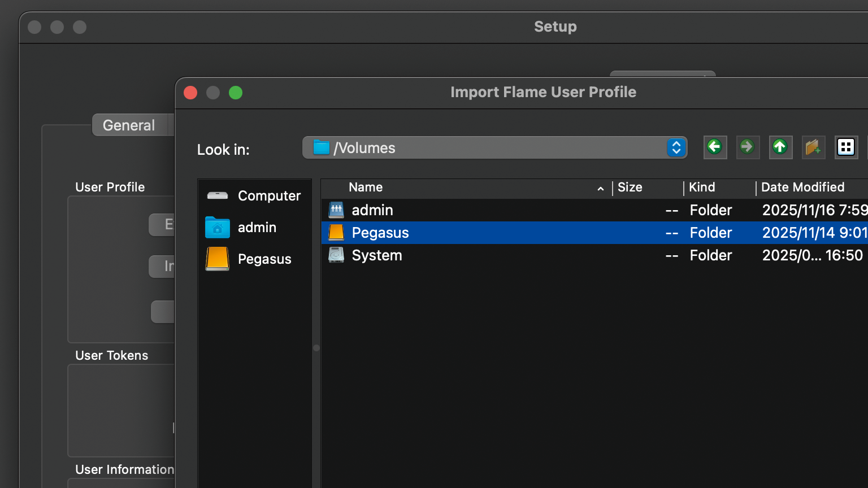Click the green back arrow button

click(x=715, y=147)
